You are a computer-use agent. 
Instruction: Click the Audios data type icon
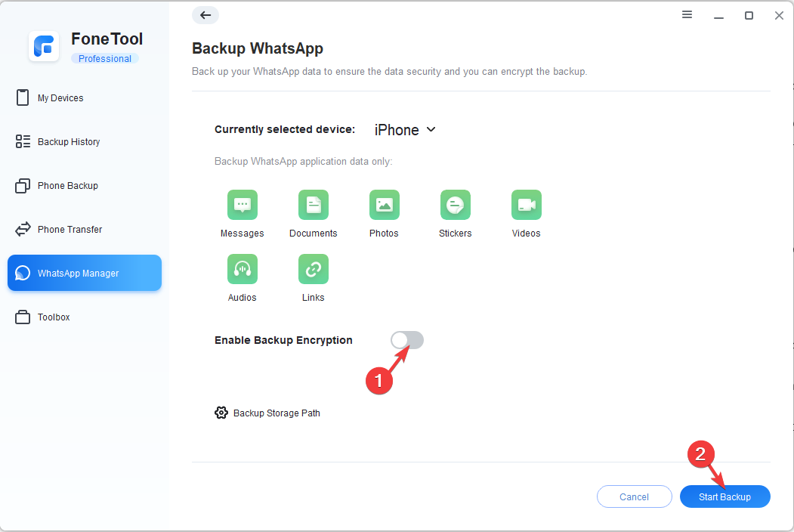pos(242,269)
